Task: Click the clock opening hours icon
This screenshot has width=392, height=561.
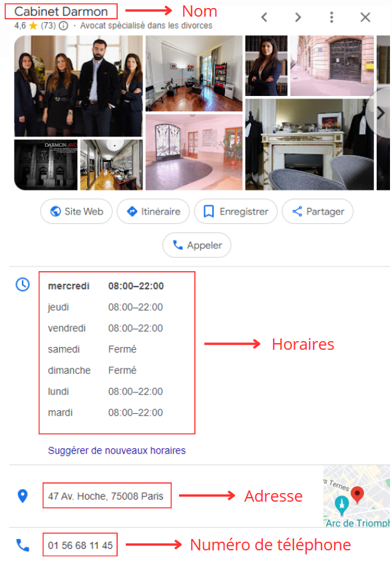Action: [x=23, y=284]
